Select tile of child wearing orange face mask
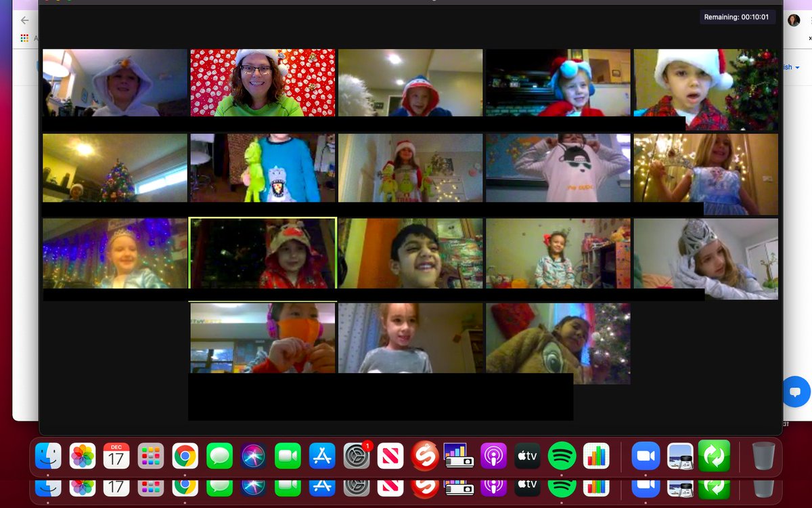This screenshot has width=812, height=508. pos(263,337)
